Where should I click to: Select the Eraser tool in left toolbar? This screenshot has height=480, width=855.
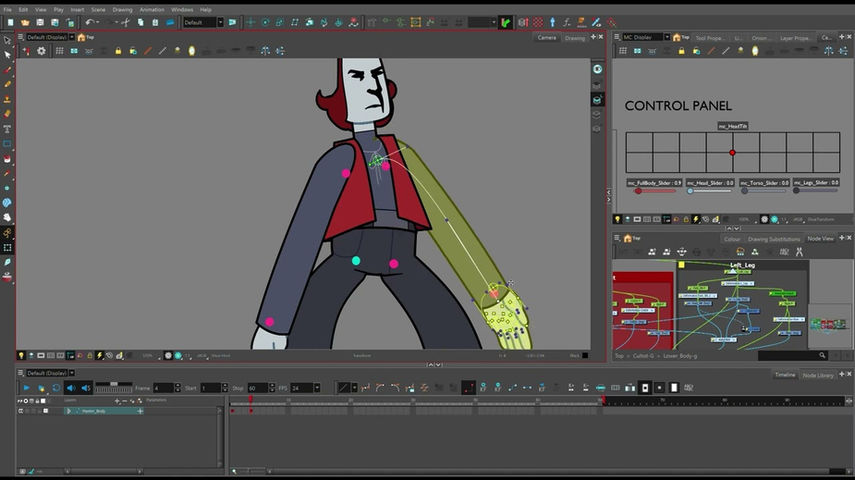(x=7, y=114)
